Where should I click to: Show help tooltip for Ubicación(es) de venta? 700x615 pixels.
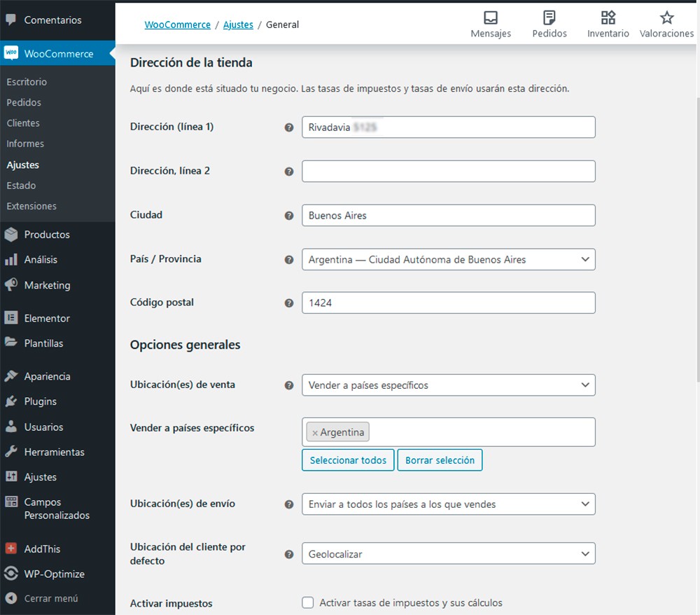click(x=289, y=385)
